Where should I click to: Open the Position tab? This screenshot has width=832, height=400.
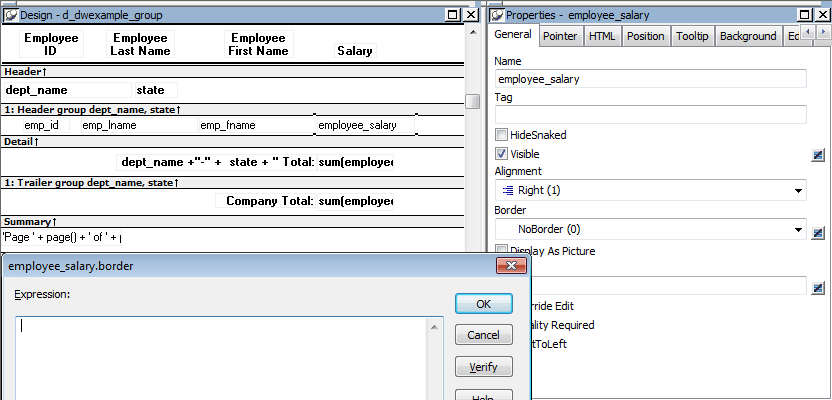[645, 36]
